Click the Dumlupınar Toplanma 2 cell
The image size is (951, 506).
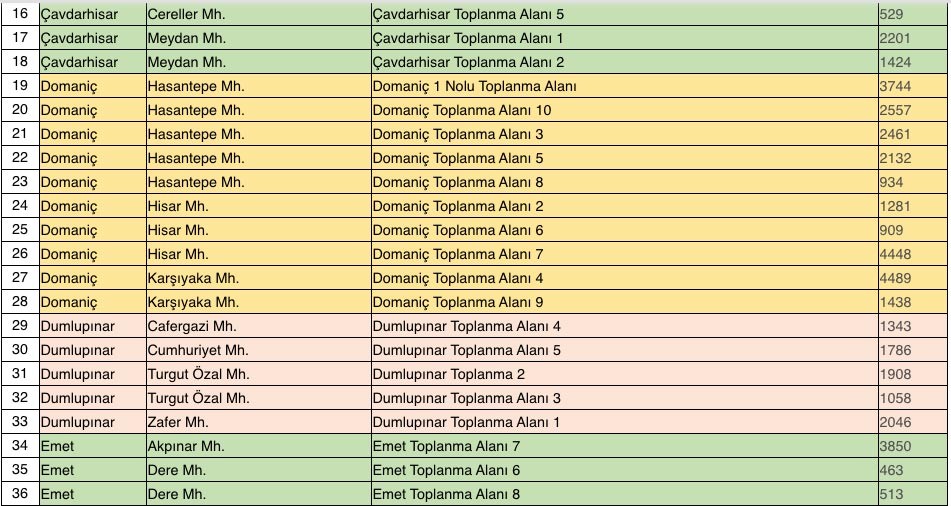click(x=623, y=374)
